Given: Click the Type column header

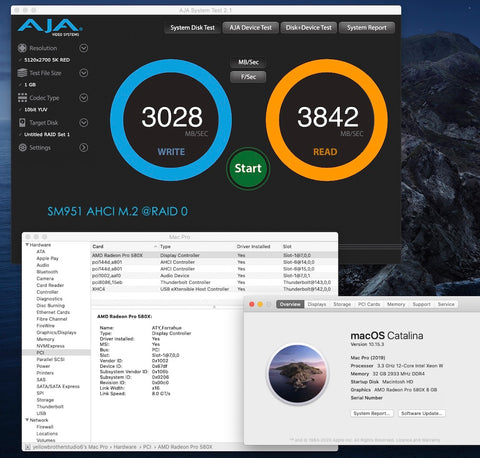Looking at the screenshot, I should [x=165, y=246].
